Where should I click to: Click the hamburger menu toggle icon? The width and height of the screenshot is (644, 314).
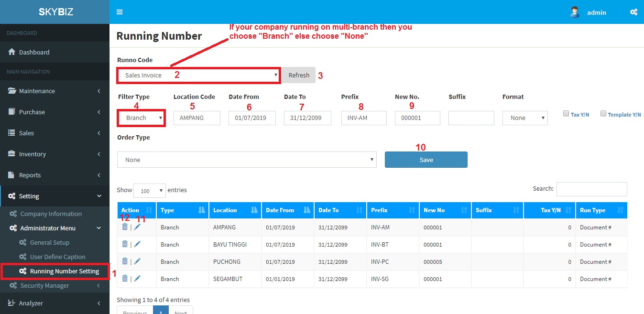(x=120, y=12)
